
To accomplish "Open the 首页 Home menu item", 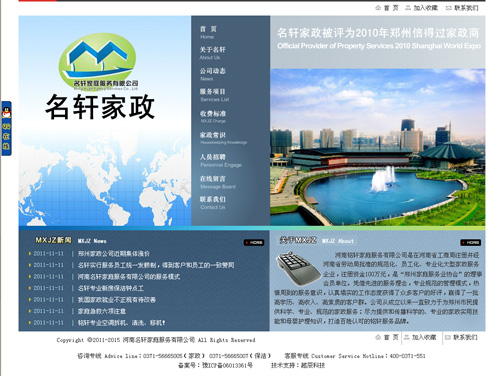I will pyautogui.click(x=208, y=32).
